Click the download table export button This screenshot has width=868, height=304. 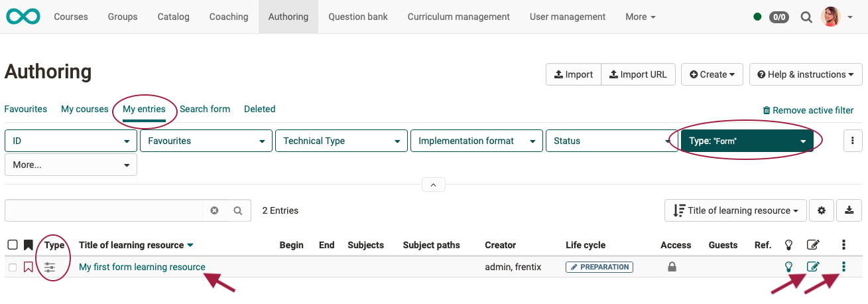pyautogui.click(x=849, y=210)
